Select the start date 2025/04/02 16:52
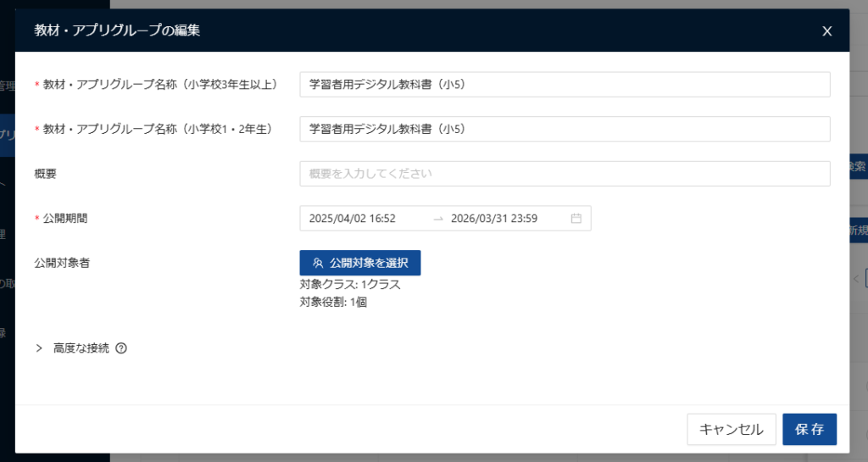The image size is (868, 462). 353,219
